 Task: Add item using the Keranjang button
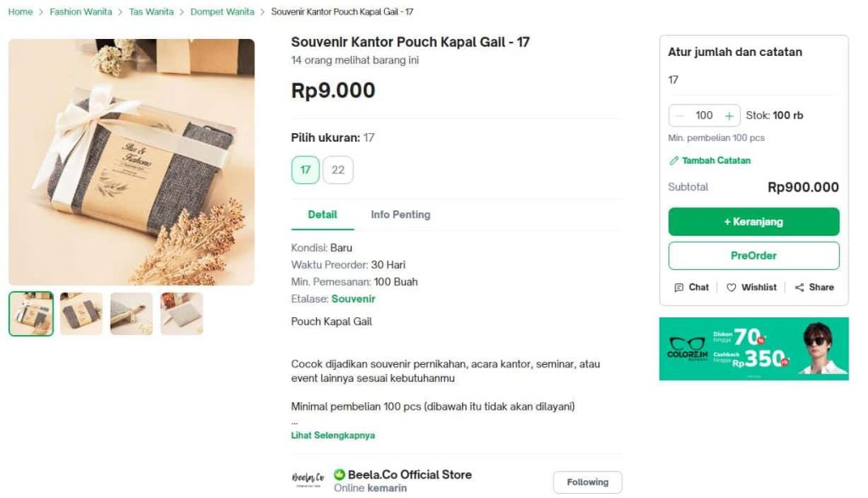pyautogui.click(x=753, y=221)
